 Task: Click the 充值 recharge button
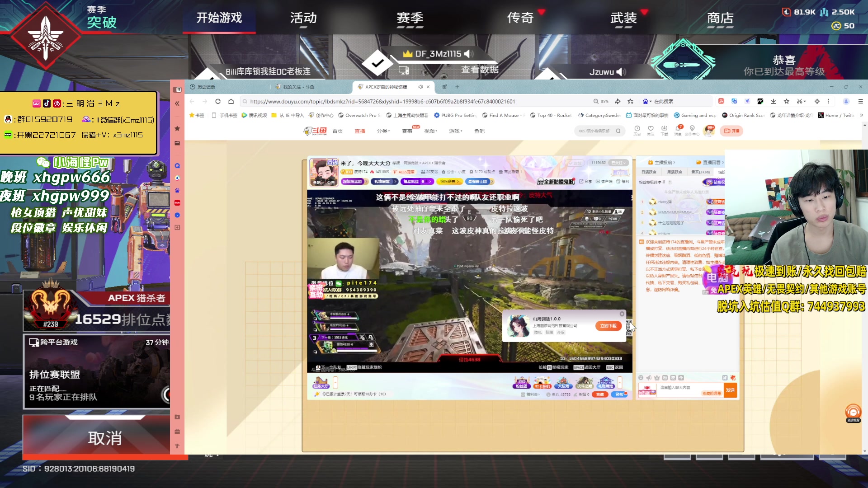(x=600, y=394)
